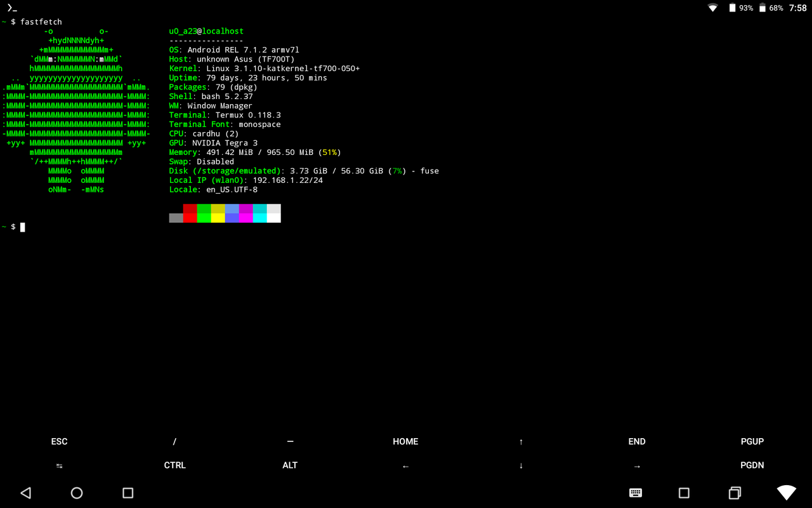Tap single square icon right of keyboard icon
Image resolution: width=812 pixels, height=508 pixels.
(684, 493)
